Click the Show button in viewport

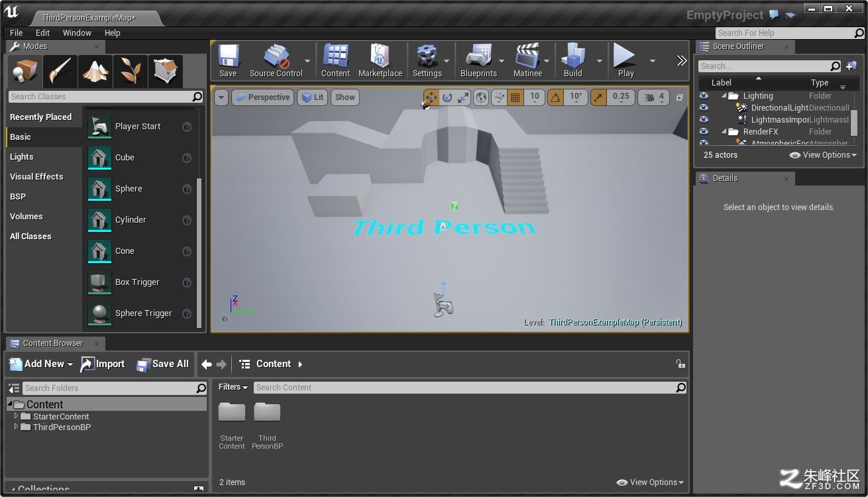(x=345, y=97)
